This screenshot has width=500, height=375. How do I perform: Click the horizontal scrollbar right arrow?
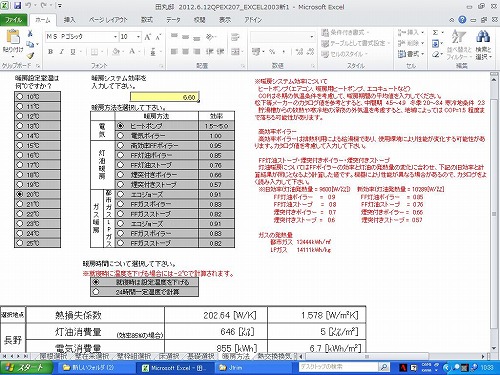484,356
